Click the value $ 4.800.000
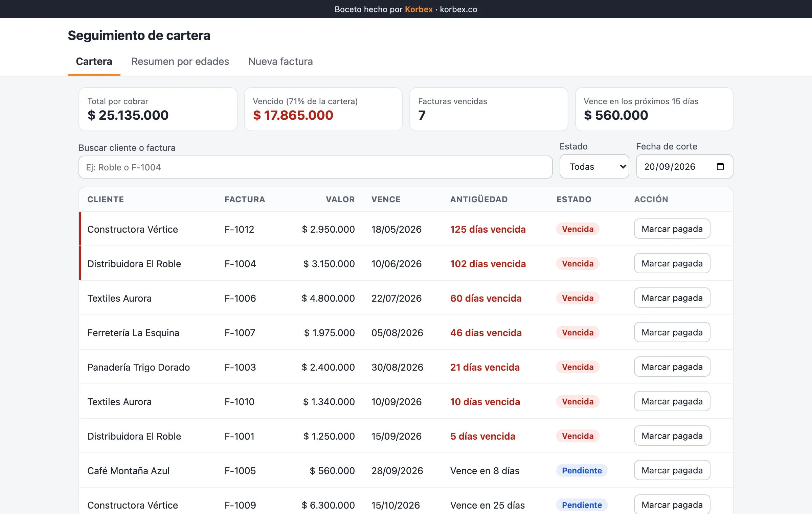This screenshot has height=514, width=812. [328, 298]
